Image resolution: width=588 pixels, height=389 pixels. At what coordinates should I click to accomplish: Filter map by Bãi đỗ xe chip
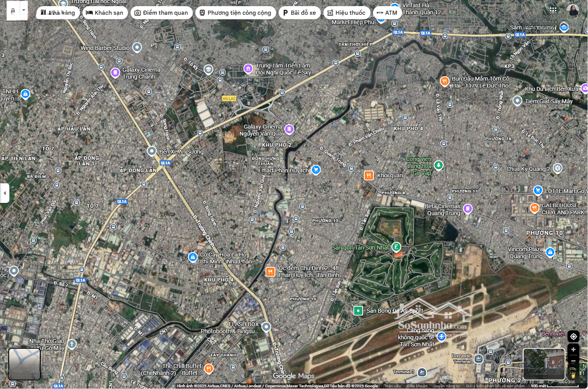click(x=299, y=13)
